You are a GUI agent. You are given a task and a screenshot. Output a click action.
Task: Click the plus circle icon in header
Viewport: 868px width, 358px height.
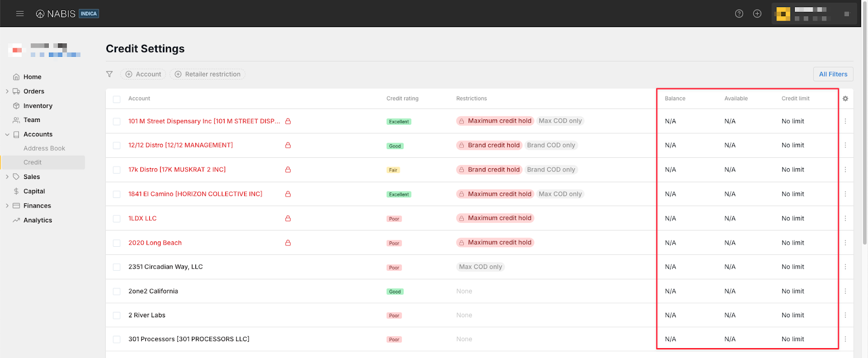pyautogui.click(x=757, y=14)
